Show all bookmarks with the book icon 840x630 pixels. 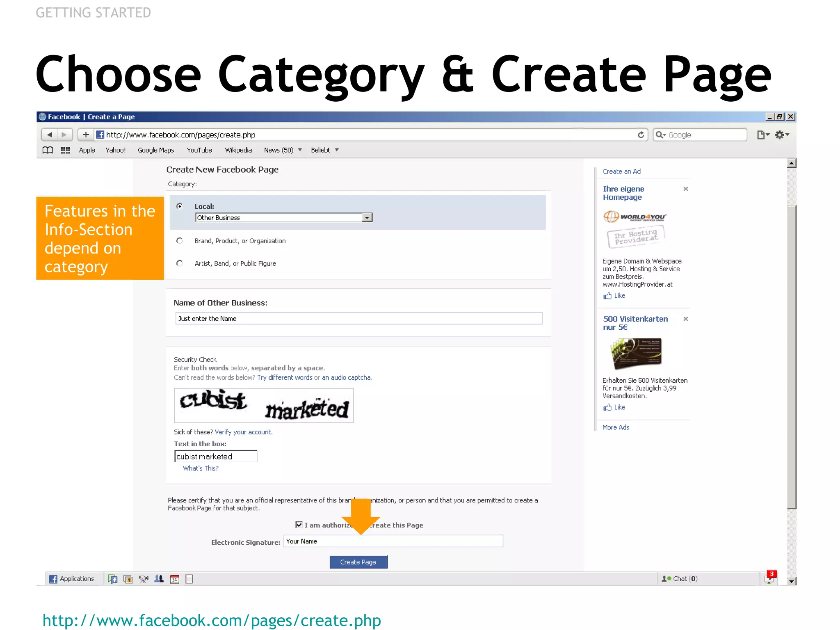(48, 150)
